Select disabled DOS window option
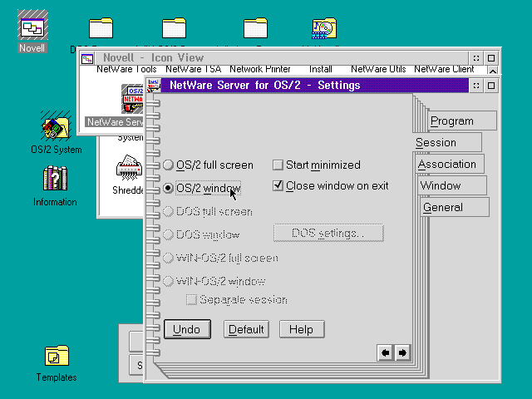Image resolution: width=532 pixels, height=399 pixels. click(201, 234)
